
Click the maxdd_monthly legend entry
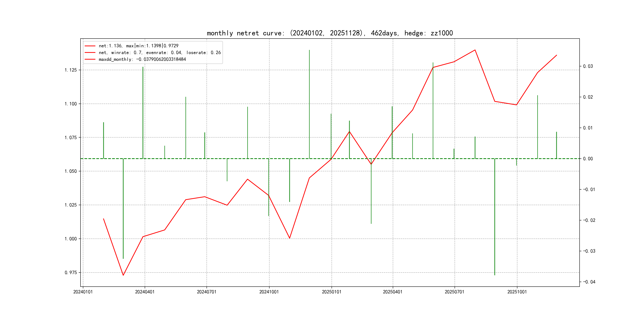(142, 59)
